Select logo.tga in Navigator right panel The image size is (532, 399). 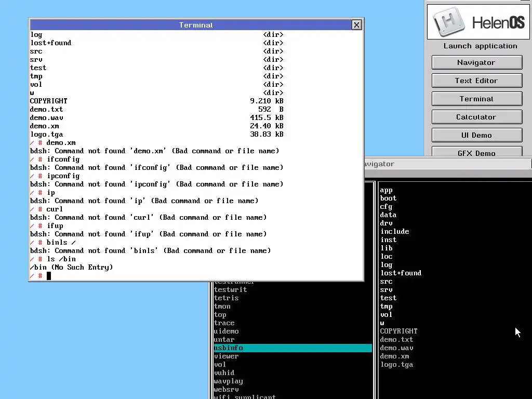pyautogui.click(x=396, y=364)
